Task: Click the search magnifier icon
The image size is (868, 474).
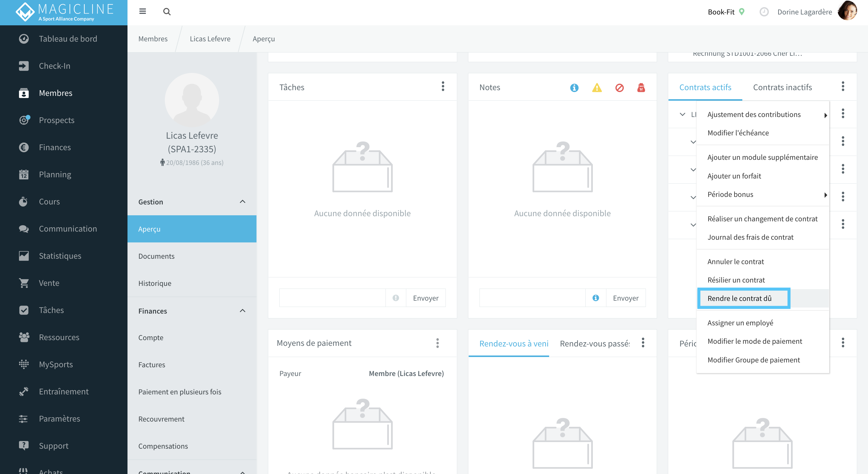Action: 167,12
